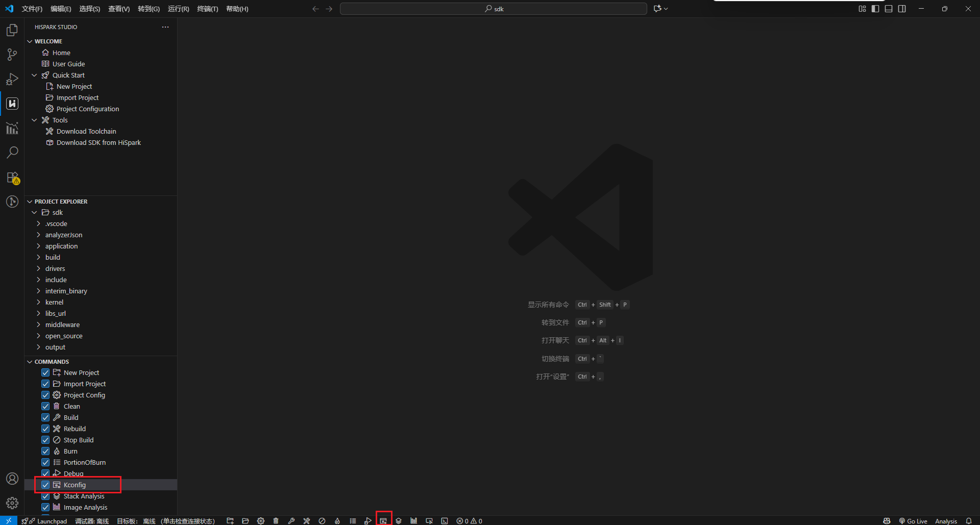Screen dimensions: 980x525
Task: Open the Run and Debug view
Action: 12,79
